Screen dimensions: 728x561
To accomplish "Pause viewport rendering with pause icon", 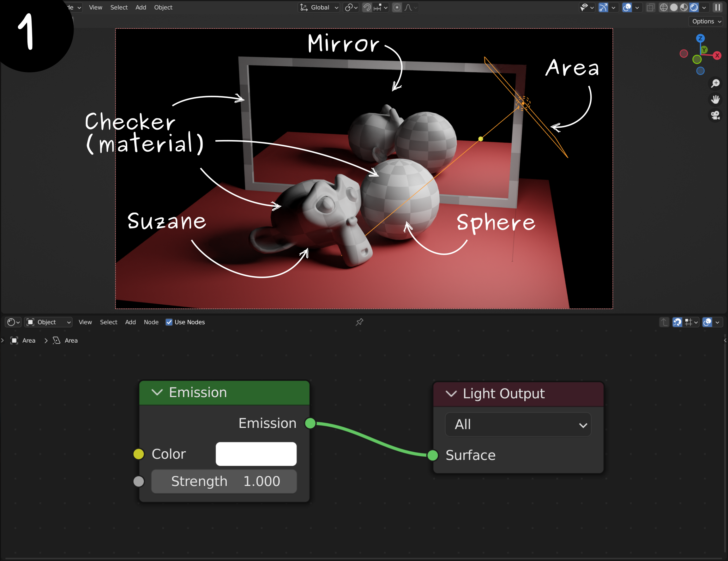I will coord(717,7).
